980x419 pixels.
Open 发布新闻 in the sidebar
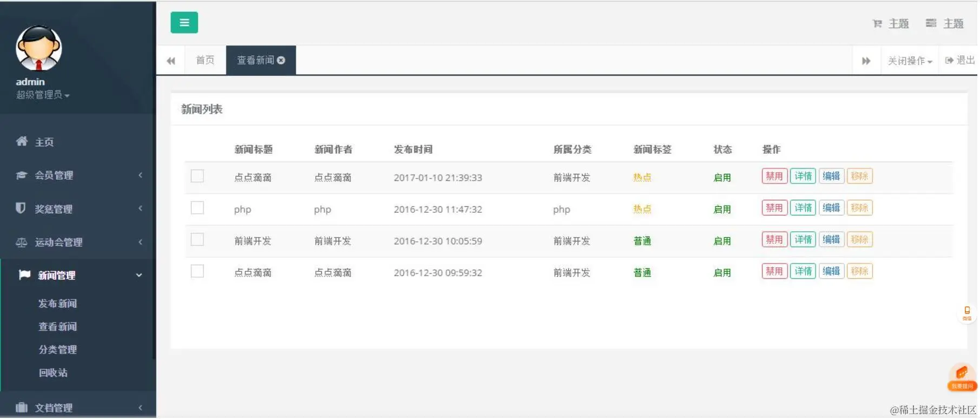57,304
